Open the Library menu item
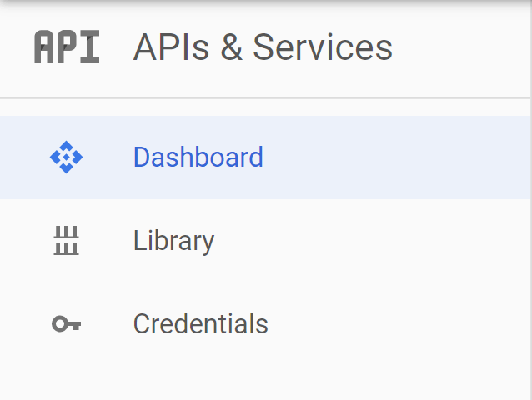Viewport: 532px width, 400px height. point(173,241)
